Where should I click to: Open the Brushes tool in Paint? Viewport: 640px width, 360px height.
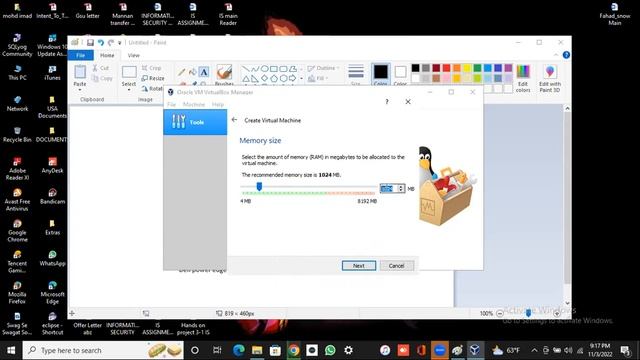pos(224,75)
